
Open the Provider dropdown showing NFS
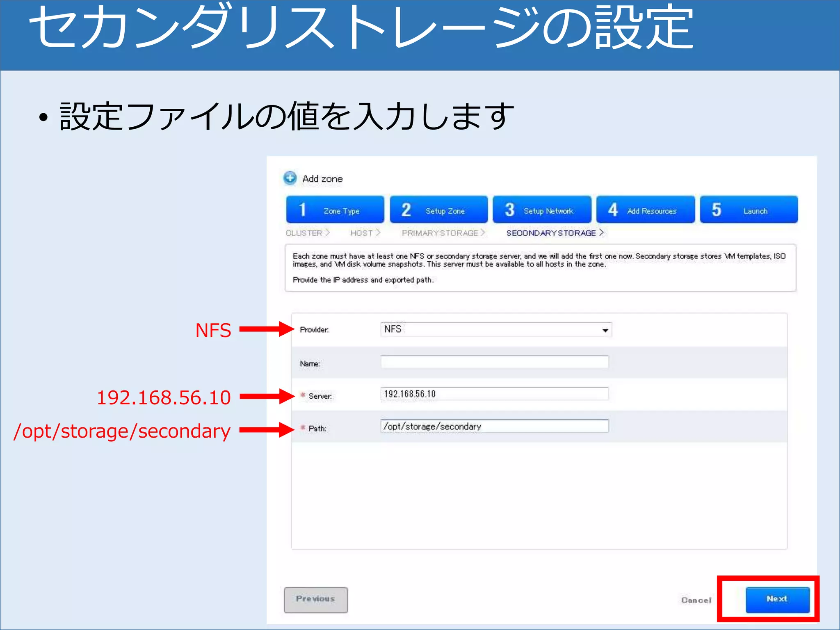(496, 330)
